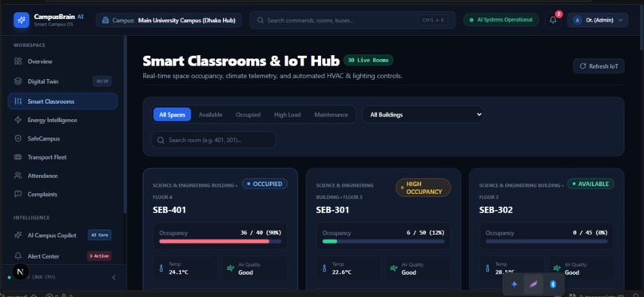Click the SEB-301 room title

click(x=332, y=210)
